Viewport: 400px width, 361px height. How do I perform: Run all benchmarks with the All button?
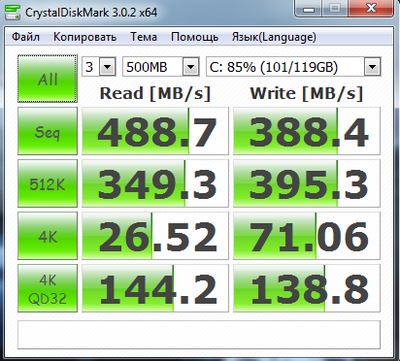click(47, 79)
